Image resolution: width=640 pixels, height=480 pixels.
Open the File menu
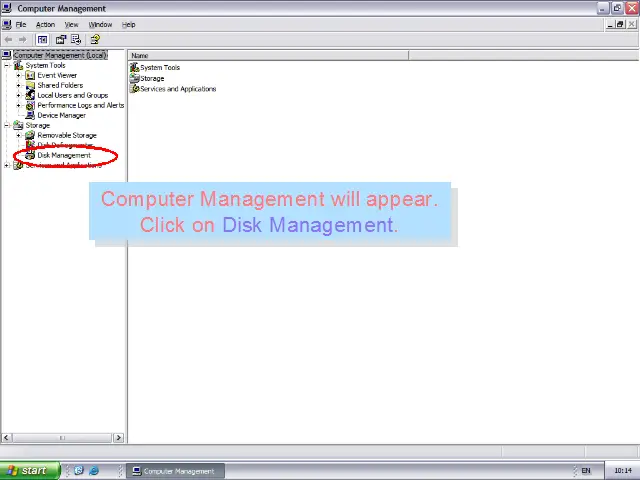point(20,24)
